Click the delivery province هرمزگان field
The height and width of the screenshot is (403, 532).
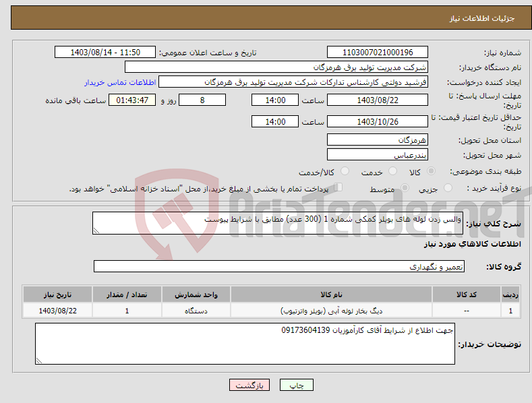378,139
